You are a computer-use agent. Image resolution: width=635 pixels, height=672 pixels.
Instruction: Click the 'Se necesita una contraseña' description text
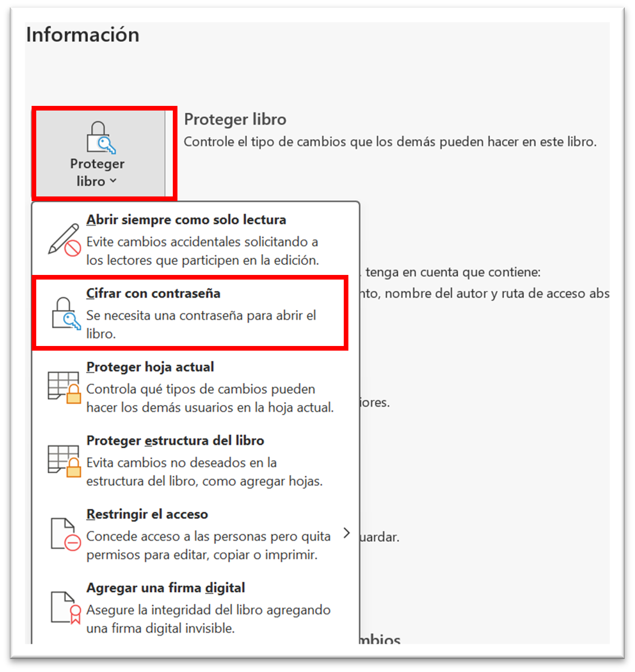pyautogui.click(x=201, y=325)
